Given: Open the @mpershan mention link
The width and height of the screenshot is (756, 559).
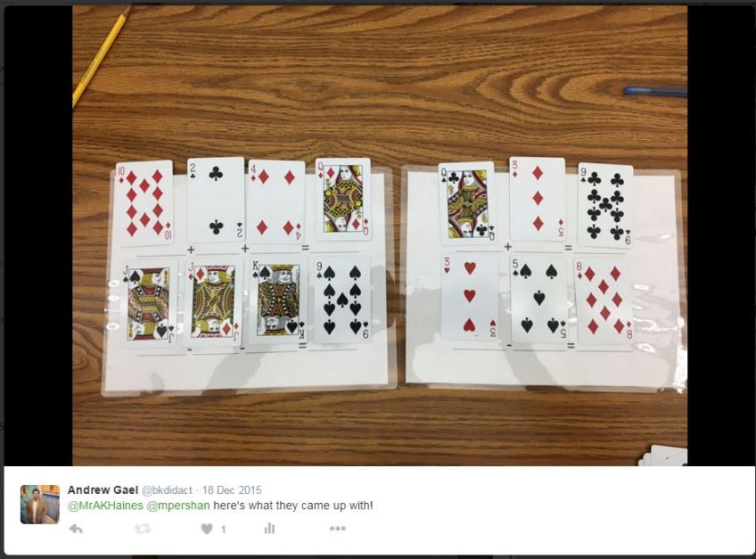Looking at the screenshot, I should point(178,506).
